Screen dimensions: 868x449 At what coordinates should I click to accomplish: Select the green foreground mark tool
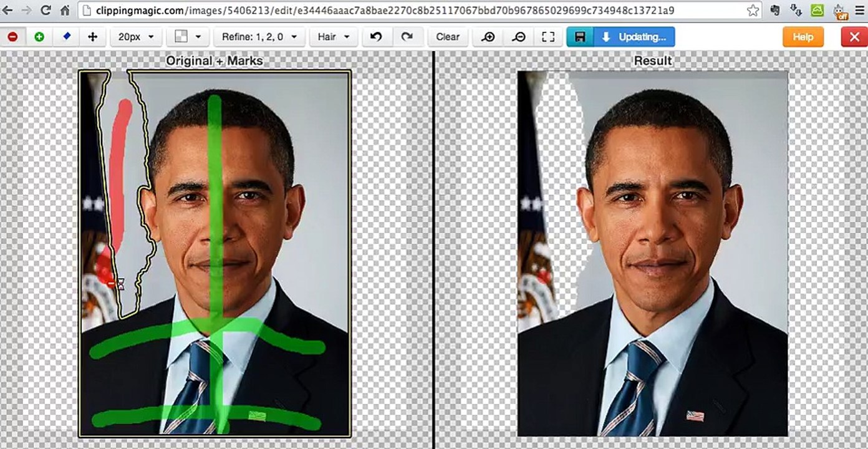pos(39,37)
